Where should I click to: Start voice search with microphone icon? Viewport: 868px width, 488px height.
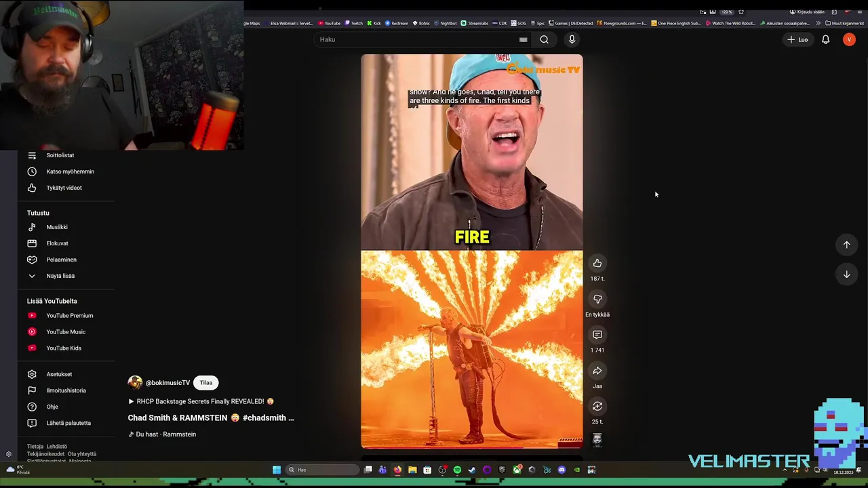[572, 39]
